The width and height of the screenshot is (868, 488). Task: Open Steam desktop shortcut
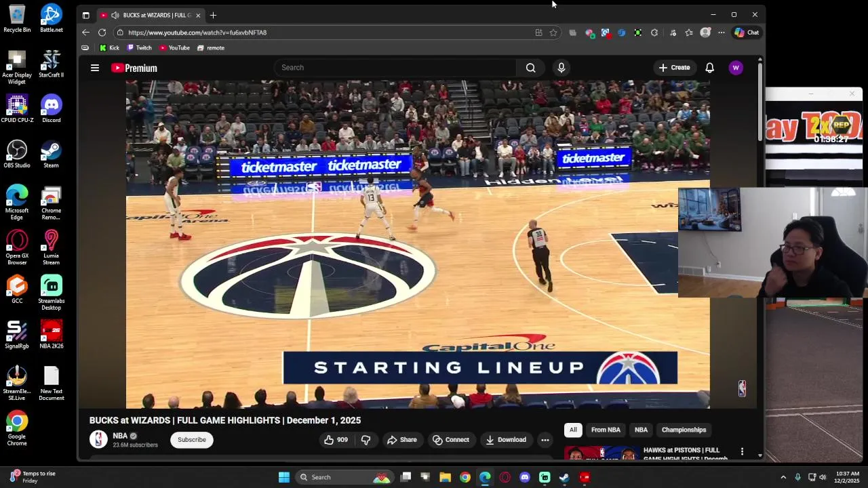[x=51, y=154]
